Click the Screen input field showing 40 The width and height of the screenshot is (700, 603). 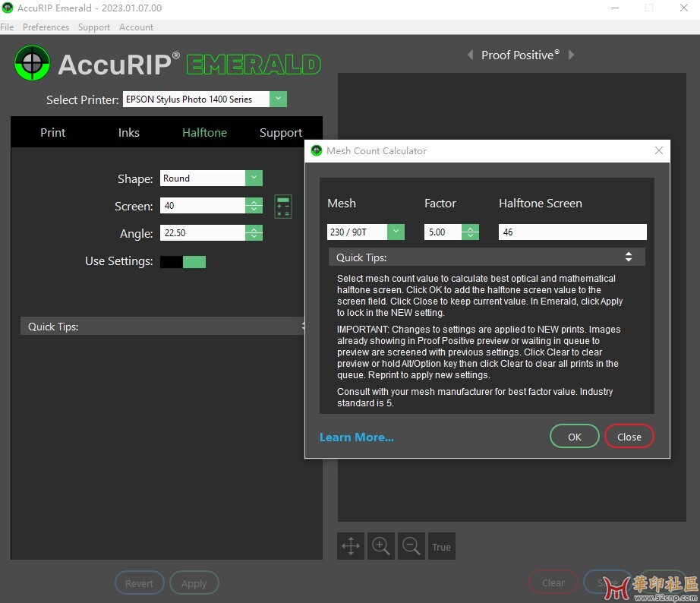[203, 206]
